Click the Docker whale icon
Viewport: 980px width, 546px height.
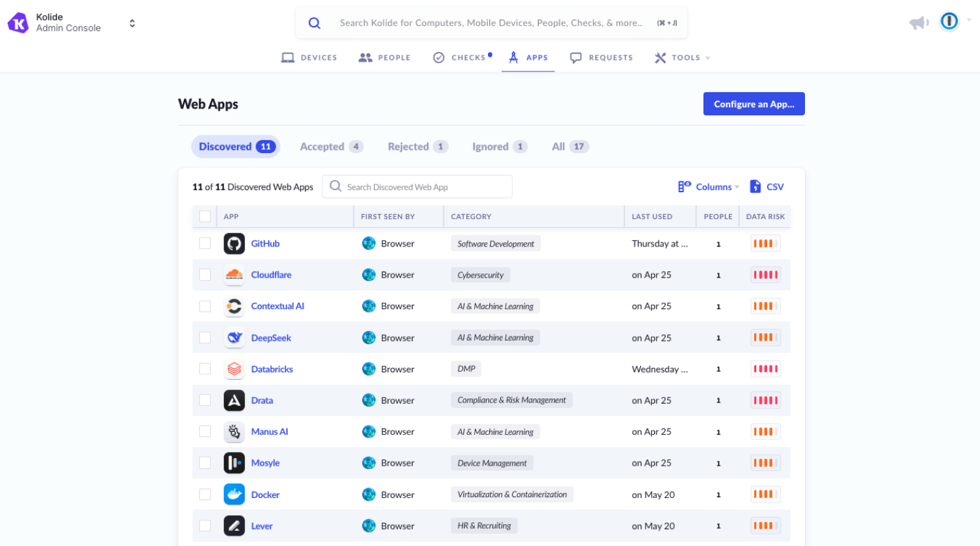(x=234, y=494)
